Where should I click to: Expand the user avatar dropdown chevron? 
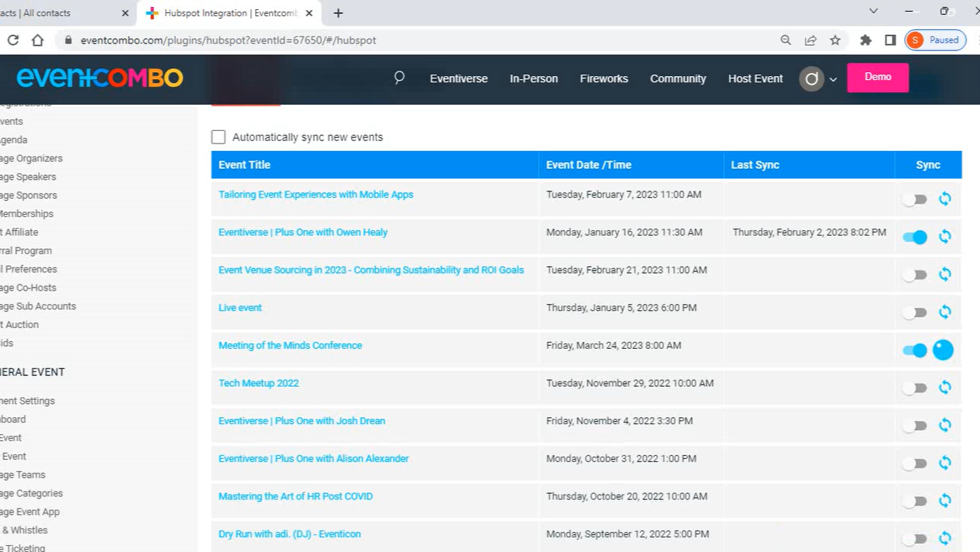coord(834,79)
